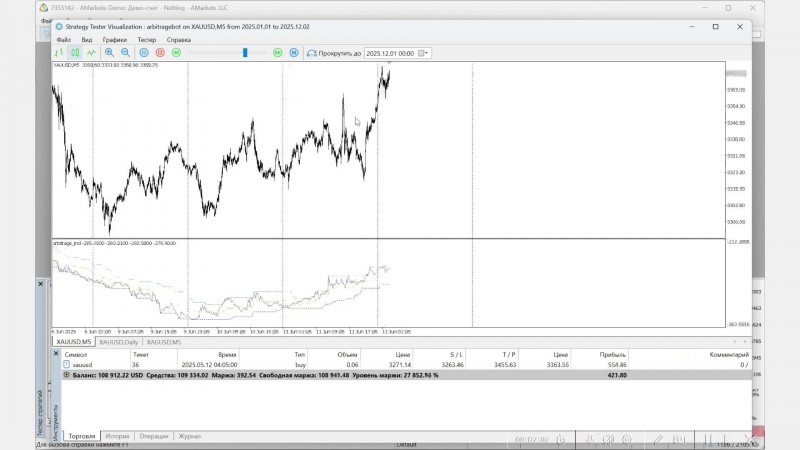
Task: Open the Тестер menu
Action: pos(146,40)
